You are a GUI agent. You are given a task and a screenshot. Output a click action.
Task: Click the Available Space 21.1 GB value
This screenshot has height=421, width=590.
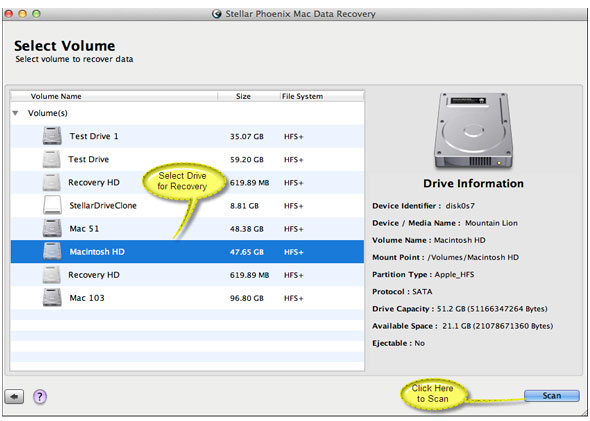(x=497, y=326)
